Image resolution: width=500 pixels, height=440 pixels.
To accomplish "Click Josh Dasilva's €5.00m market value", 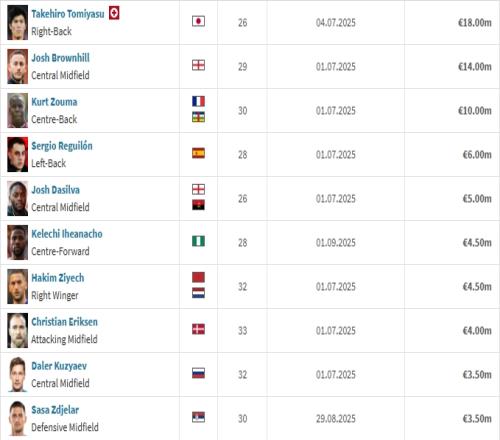I will [477, 199].
